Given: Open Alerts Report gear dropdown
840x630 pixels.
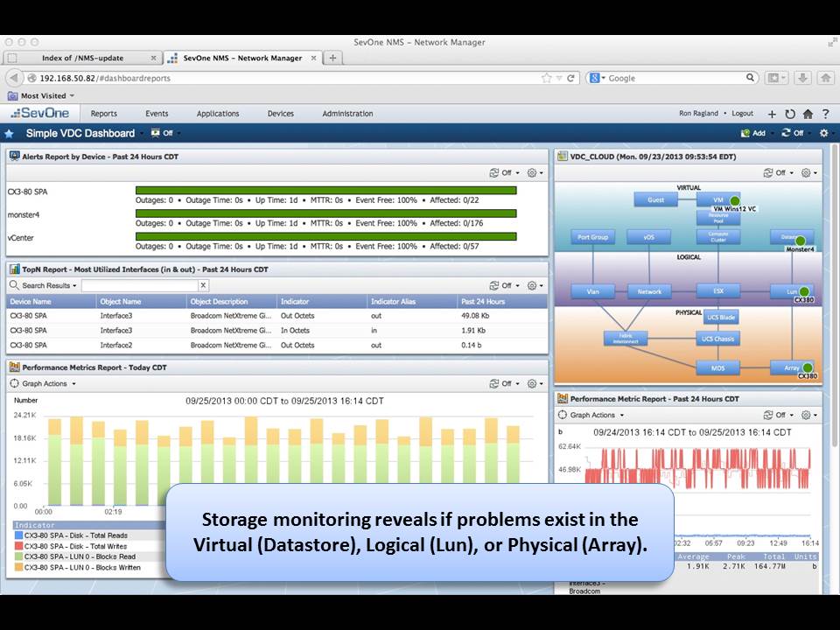Looking at the screenshot, I should pyautogui.click(x=535, y=172).
